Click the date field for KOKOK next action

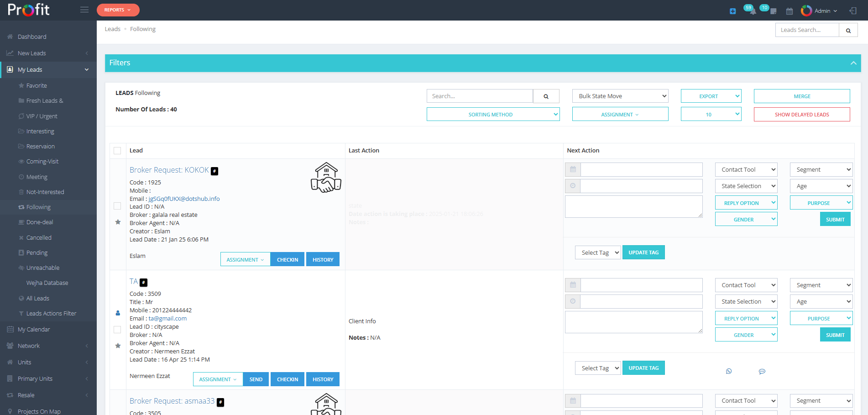pos(641,170)
